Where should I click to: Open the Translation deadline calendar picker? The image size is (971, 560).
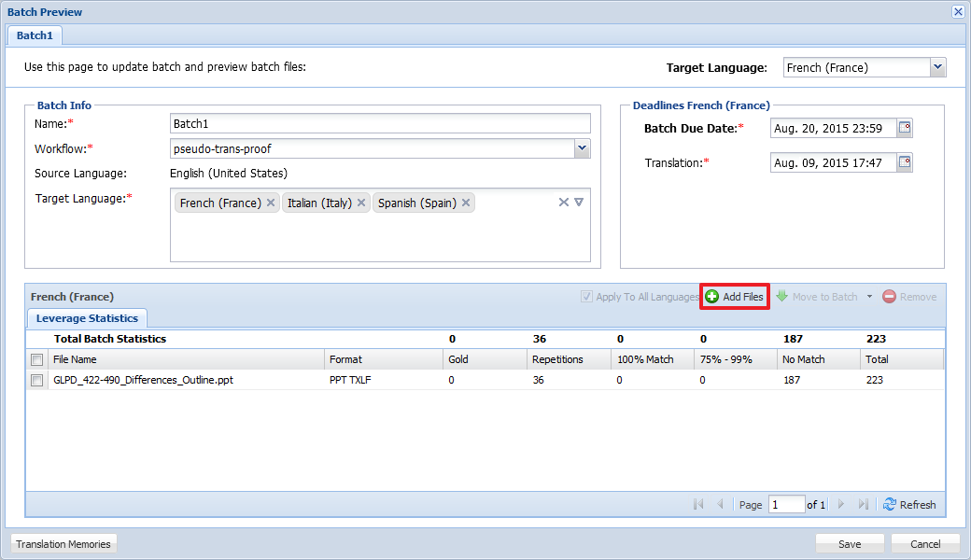(904, 162)
